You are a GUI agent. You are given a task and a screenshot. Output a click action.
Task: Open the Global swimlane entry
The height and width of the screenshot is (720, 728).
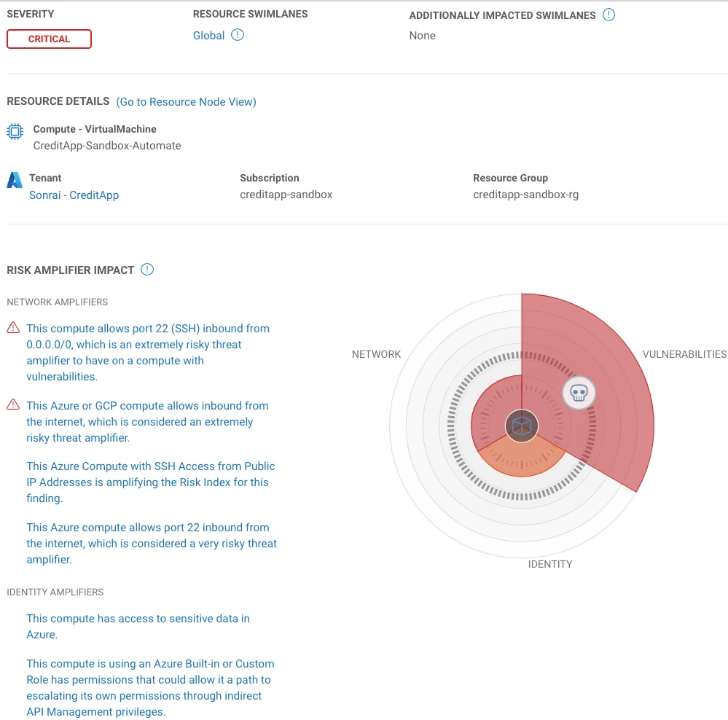tap(208, 35)
